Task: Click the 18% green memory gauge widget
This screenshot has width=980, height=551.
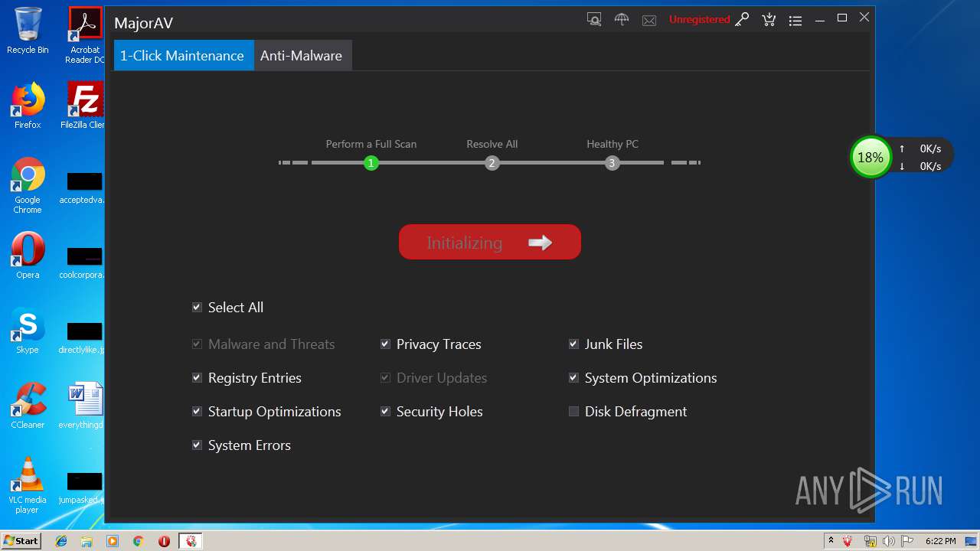Action: pyautogui.click(x=871, y=158)
